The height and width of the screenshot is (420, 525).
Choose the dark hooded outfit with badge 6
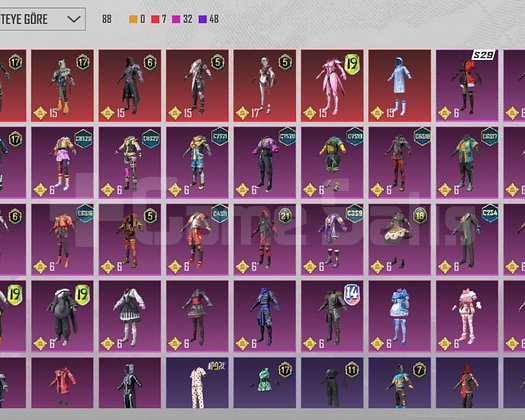130,86
